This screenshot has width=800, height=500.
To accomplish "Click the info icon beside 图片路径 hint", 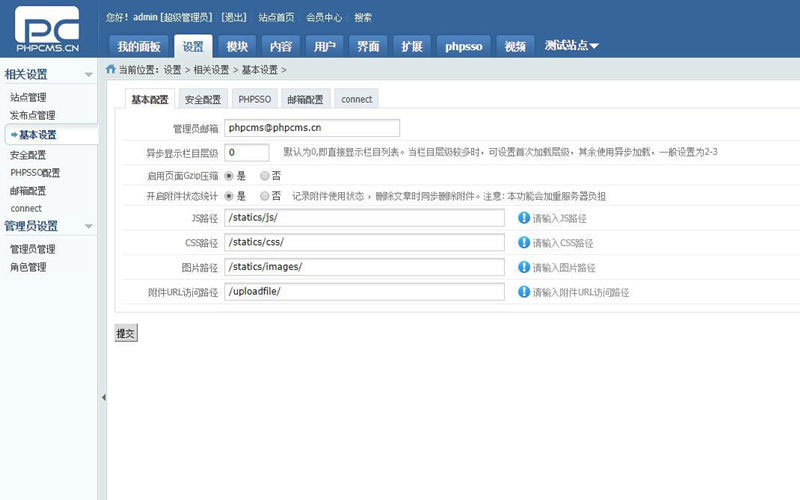I will pos(523,267).
